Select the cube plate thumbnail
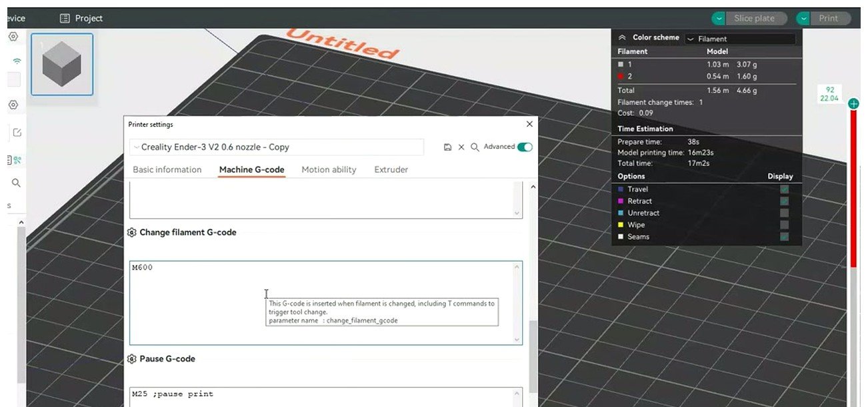 click(62, 65)
